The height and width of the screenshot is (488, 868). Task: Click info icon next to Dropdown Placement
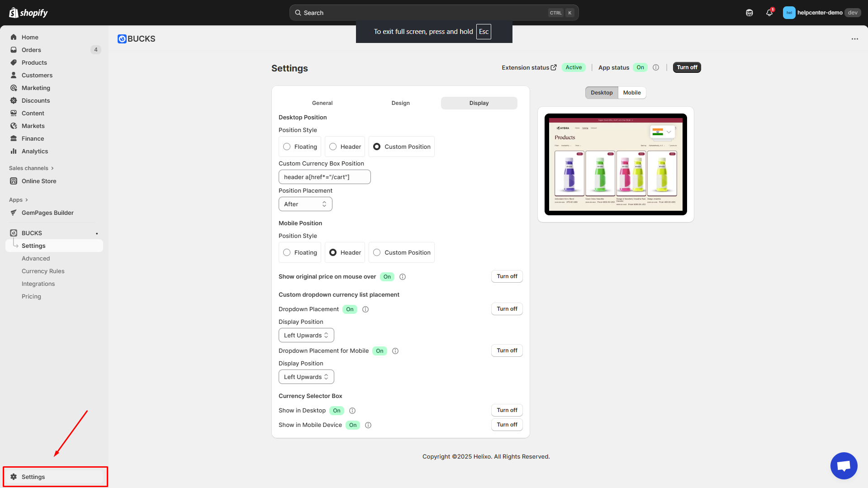[365, 309]
